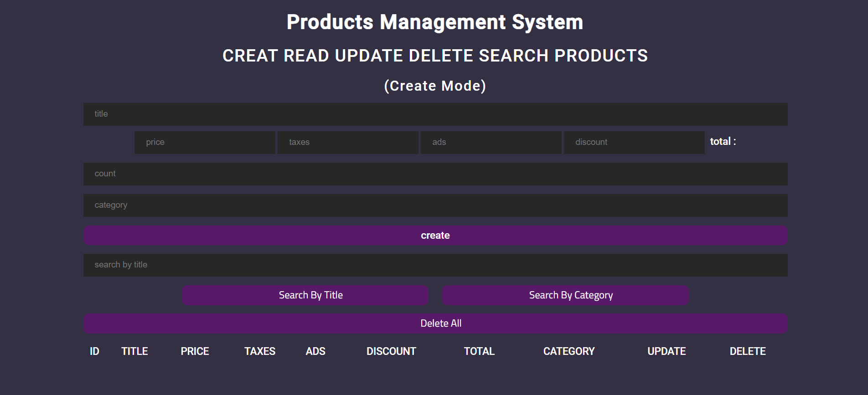Click the total price label

723,142
